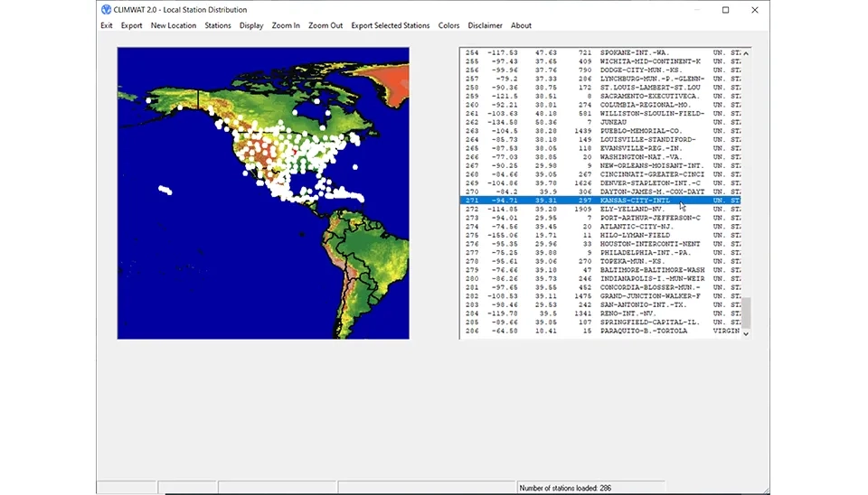Click Export Selected Stations
This screenshot has height=495, width=868.
391,25
